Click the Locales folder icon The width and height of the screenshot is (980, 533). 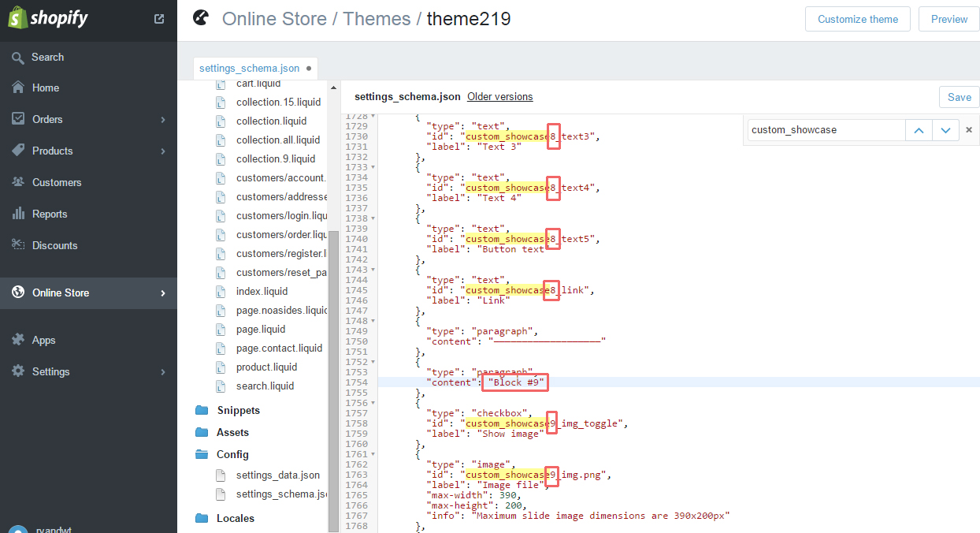tap(202, 518)
